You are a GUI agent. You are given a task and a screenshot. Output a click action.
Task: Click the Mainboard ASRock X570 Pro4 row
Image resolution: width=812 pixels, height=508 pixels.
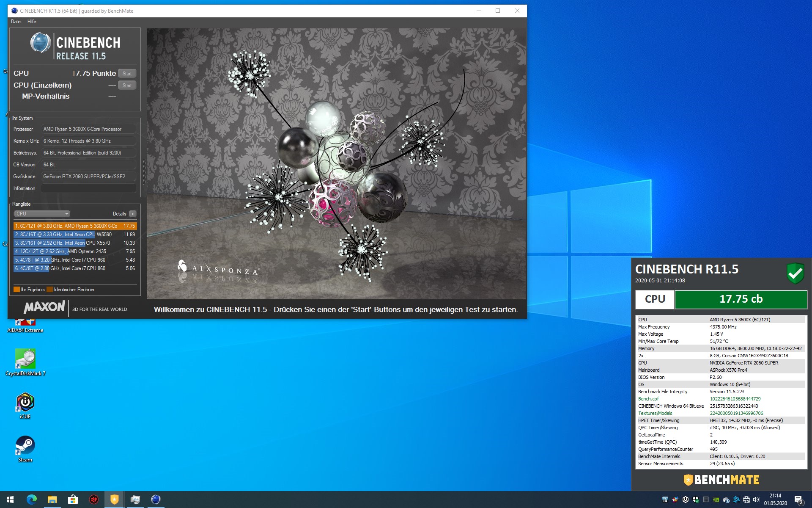click(x=721, y=370)
